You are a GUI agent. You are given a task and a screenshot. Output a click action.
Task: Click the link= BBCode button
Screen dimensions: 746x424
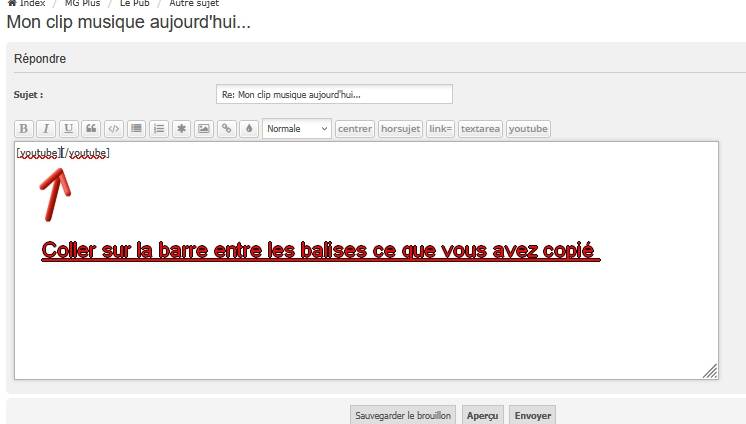click(x=441, y=128)
